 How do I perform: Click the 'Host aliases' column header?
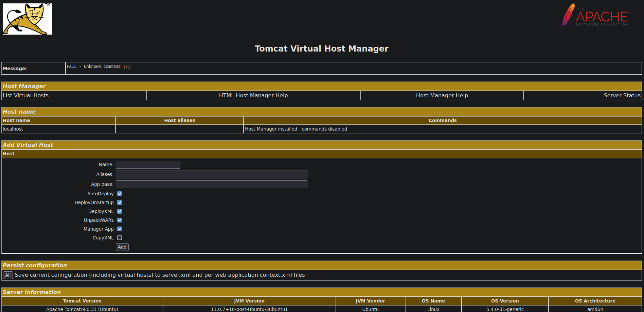[179, 120]
